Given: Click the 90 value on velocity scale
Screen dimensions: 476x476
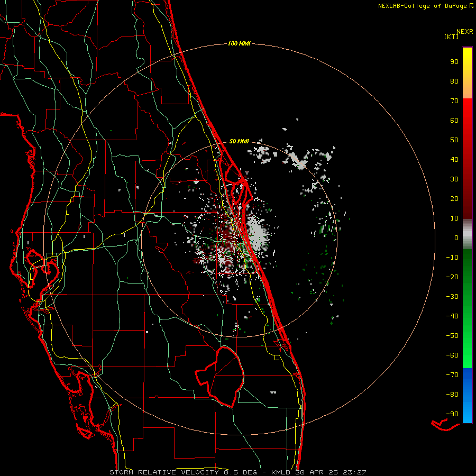Looking at the screenshot, I should click(454, 62).
